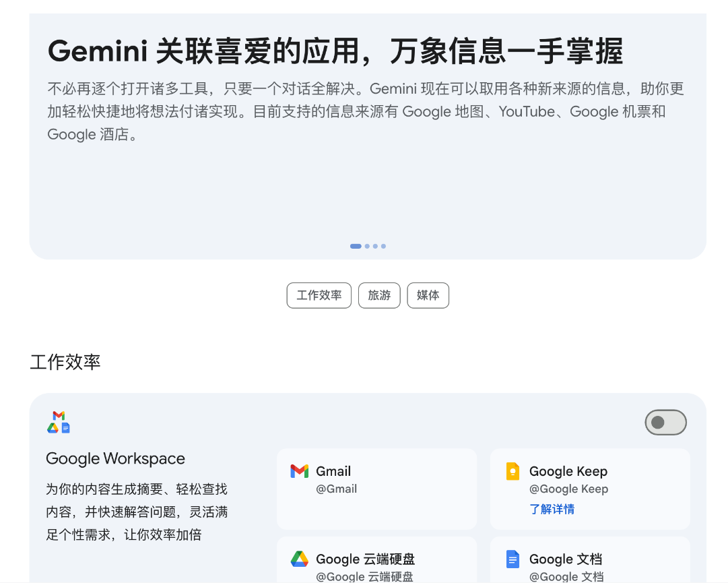
Task: Click the Gemini 关联喜爱的应用 banner headline
Action: (x=335, y=51)
